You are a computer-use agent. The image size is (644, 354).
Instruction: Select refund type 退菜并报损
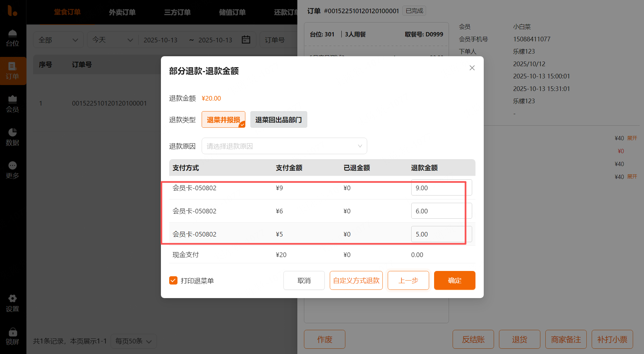[223, 119]
